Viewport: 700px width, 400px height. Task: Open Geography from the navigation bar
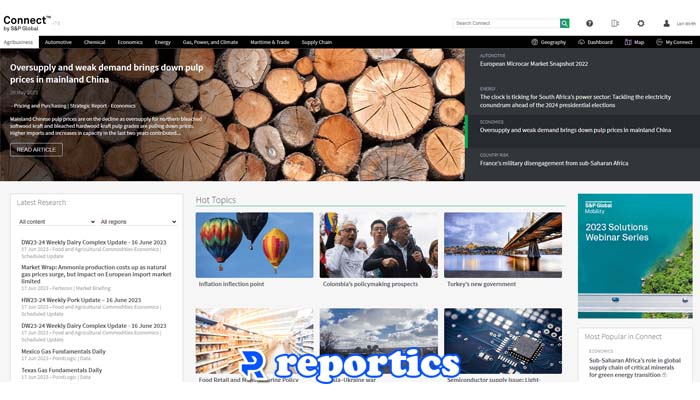pos(548,43)
